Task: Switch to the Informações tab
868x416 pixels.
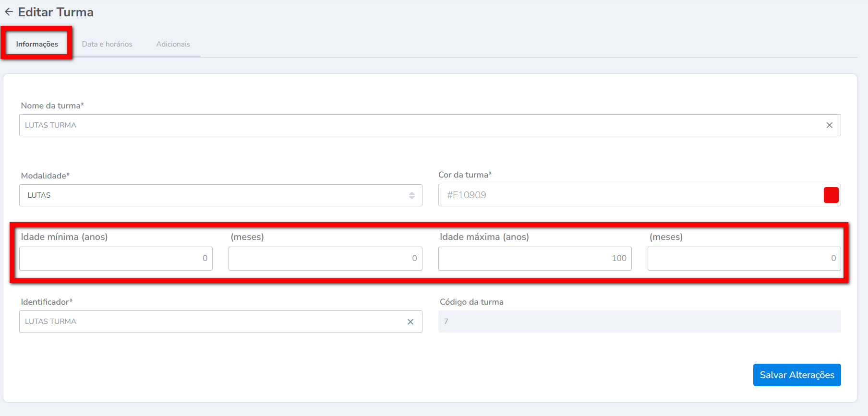Action: coord(37,44)
